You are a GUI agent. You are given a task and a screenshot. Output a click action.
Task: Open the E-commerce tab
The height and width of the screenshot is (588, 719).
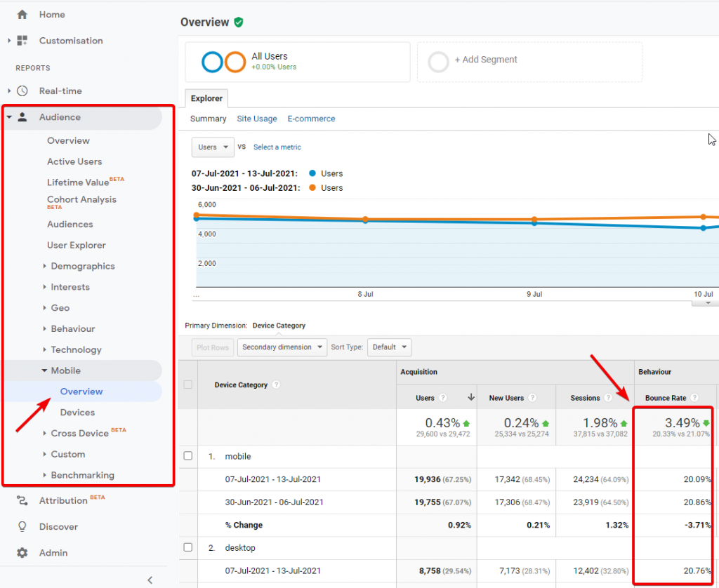pyautogui.click(x=311, y=119)
